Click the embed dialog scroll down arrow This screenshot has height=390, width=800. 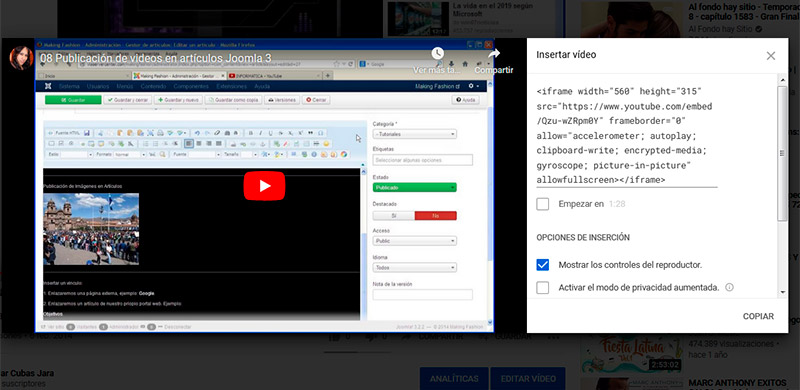(x=783, y=293)
